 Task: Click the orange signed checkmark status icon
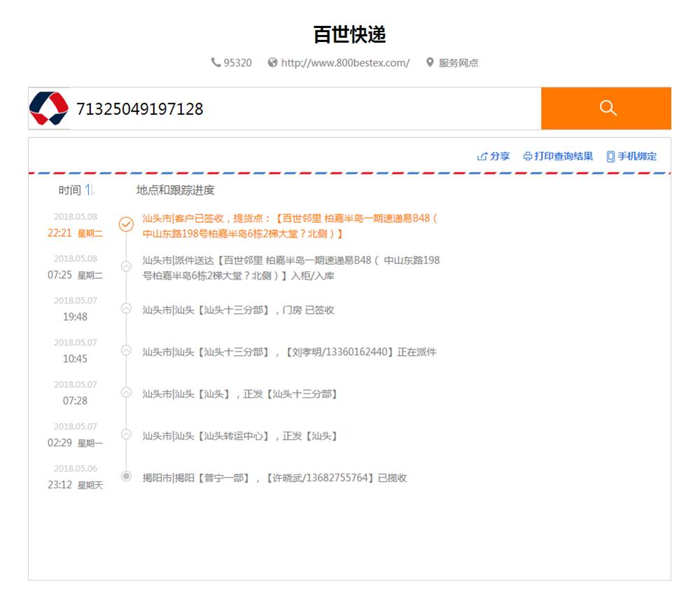(126, 223)
